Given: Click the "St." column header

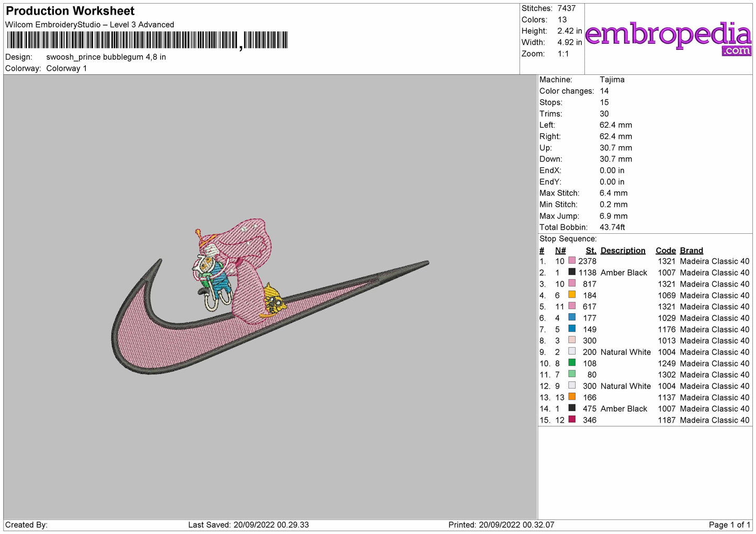Looking at the screenshot, I should pyautogui.click(x=591, y=251).
